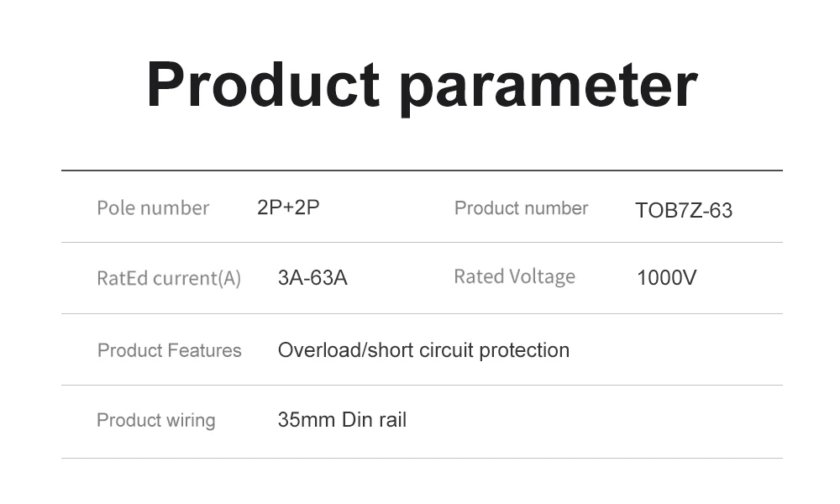The height and width of the screenshot is (504, 840).
Task: Click the bottom line under Product wiring row
Action: point(422,458)
